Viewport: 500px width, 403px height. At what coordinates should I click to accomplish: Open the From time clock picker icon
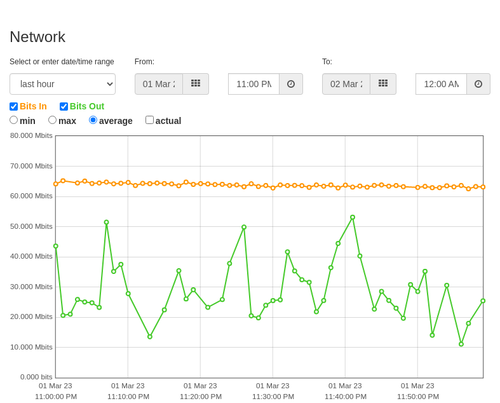point(291,84)
